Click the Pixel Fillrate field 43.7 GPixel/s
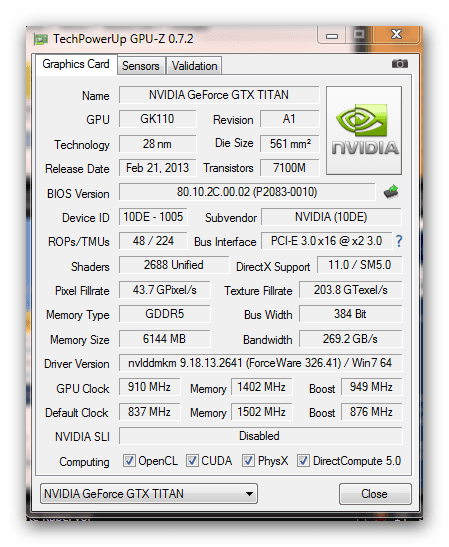The image size is (449, 547). coord(165,290)
